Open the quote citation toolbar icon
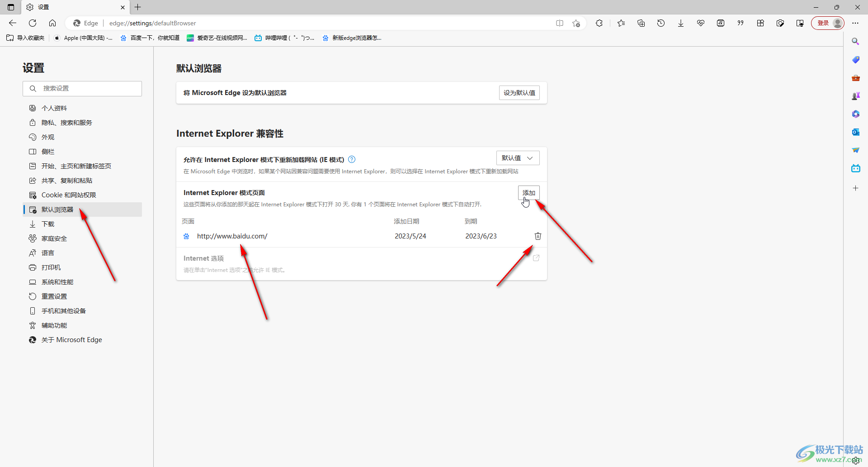 point(741,23)
